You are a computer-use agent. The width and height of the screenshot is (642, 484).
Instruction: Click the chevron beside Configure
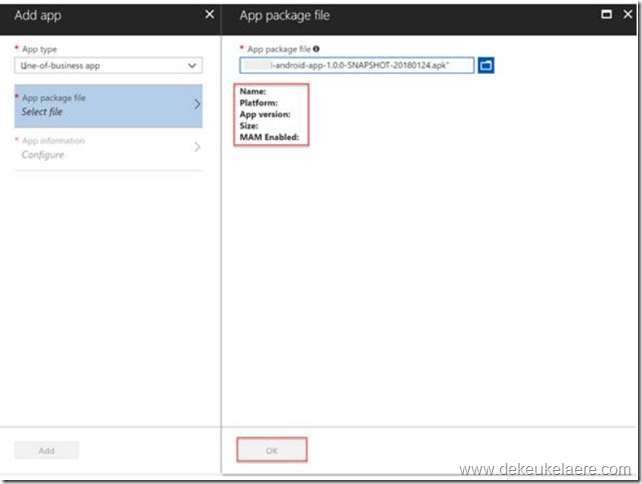pyautogui.click(x=197, y=147)
